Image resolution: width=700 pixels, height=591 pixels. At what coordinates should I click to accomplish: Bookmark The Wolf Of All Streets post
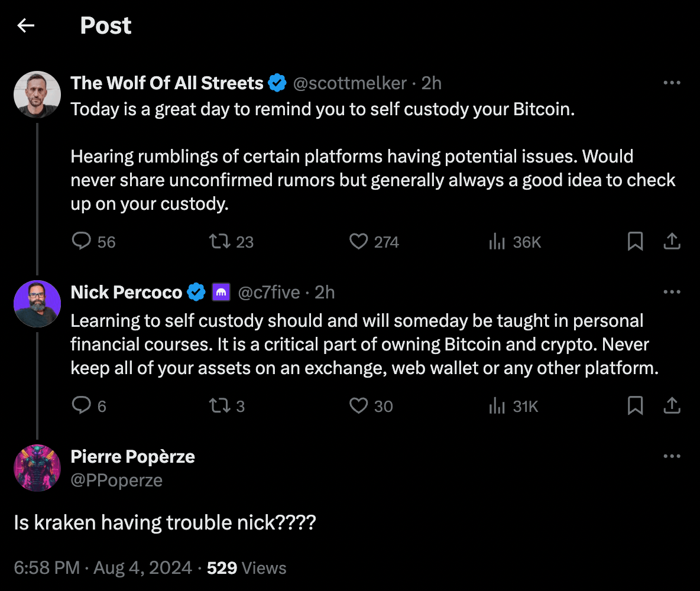635,242
